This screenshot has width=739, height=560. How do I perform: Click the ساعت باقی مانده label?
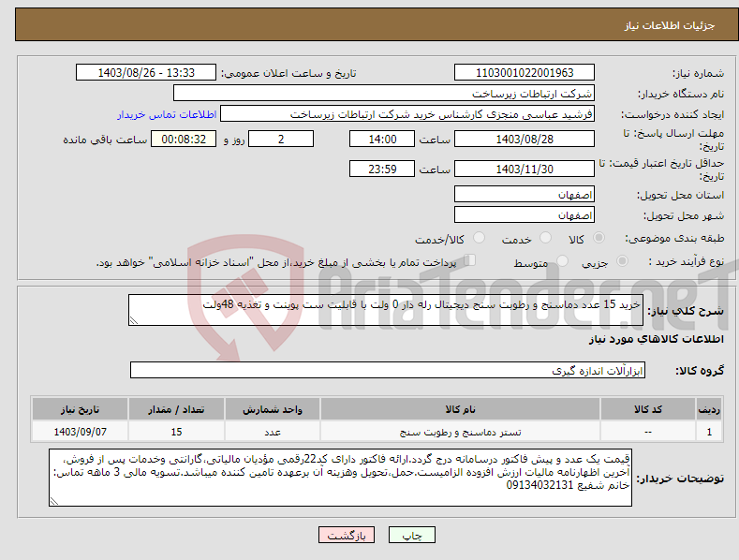point(105,140)
